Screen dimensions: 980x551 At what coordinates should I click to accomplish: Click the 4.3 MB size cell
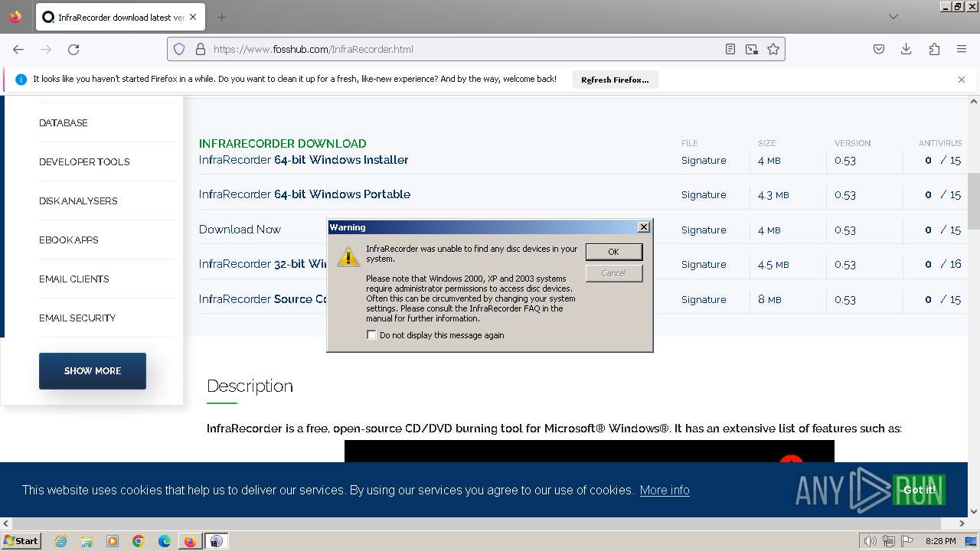pyautogui.click(x=773, y=195)
